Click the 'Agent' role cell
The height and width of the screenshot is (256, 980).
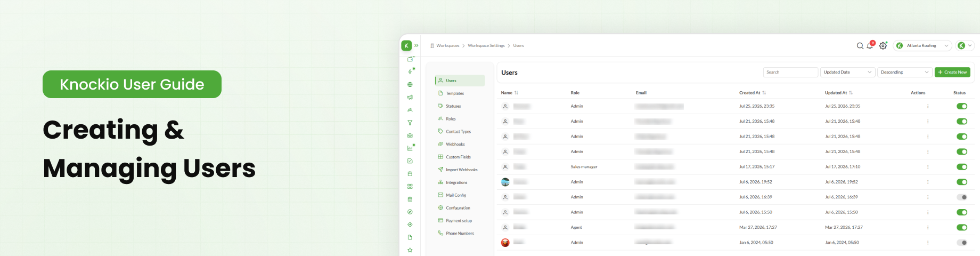pyautogui.click(x=576, y=228)
